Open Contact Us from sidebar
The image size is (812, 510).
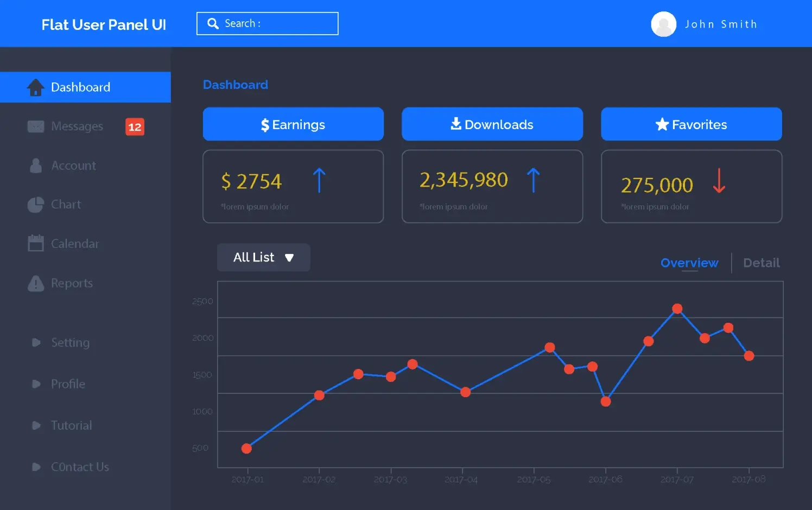click(x=80, y=467)
